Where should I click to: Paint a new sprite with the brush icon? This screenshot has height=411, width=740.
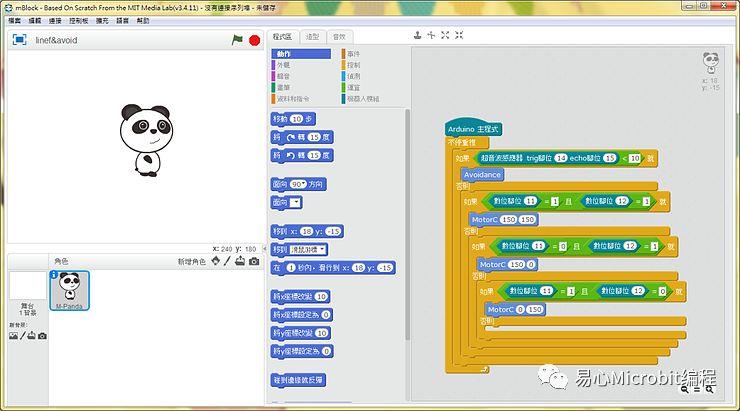(227, 261)
